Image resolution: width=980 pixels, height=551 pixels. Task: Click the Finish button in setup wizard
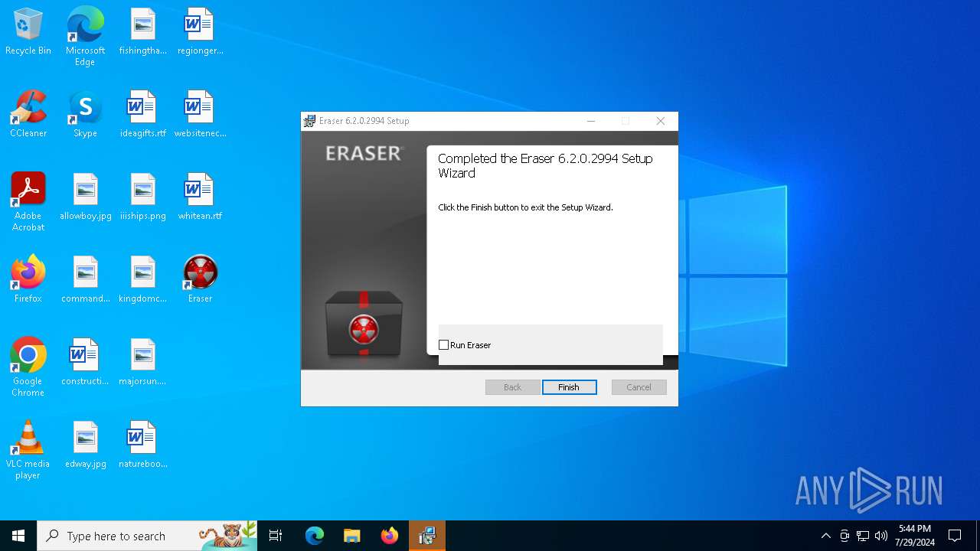[x=570, y=387]
